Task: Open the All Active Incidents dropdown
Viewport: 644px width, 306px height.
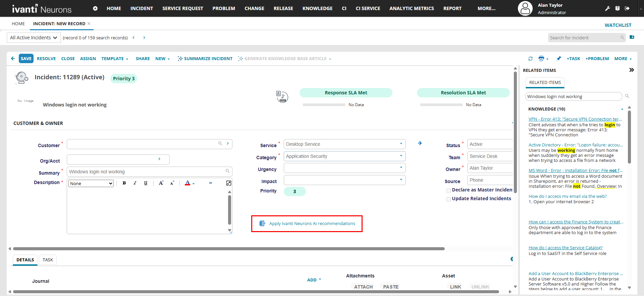Action: [x=34, y=38]
